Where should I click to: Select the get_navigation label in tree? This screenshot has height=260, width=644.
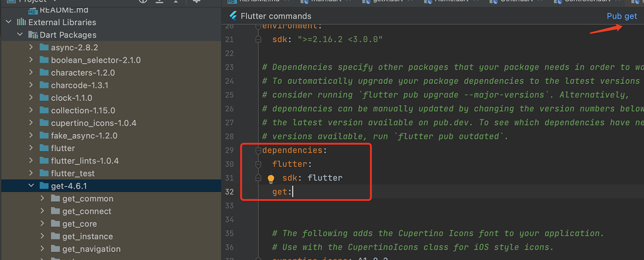[91, 248]
